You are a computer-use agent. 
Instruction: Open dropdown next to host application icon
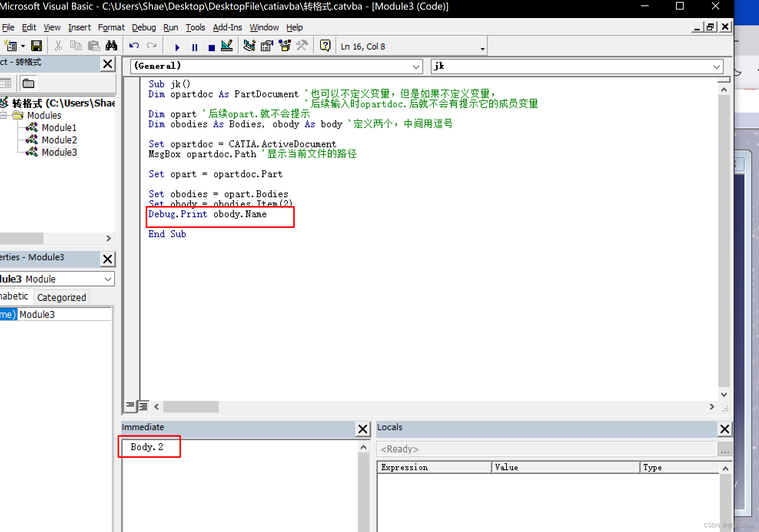(23, 47)
